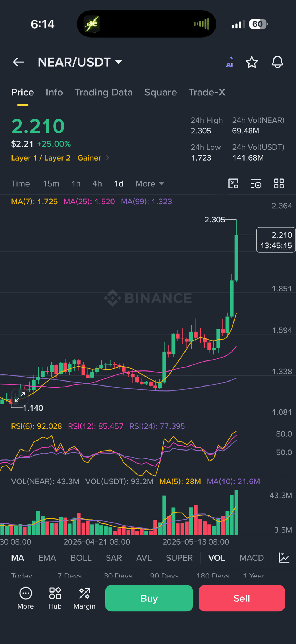Open the Trade-X tab

coord(207,92)
